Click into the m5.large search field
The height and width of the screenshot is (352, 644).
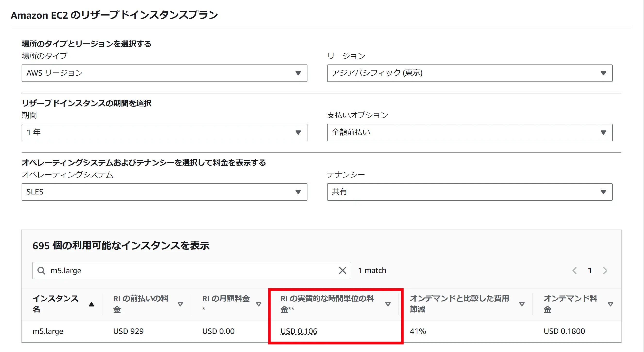[x=192, y=271]
